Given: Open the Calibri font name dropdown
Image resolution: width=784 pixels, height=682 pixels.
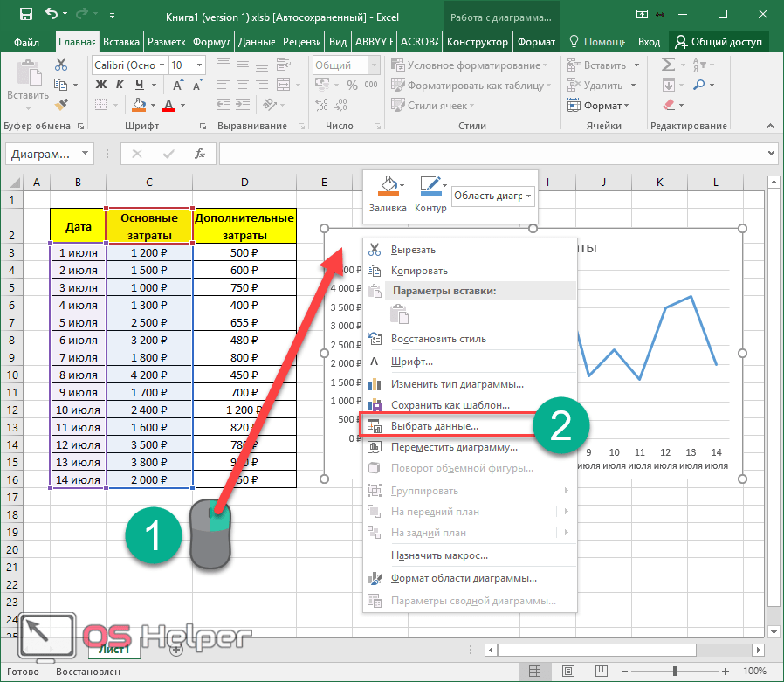Looking at the screenshot, I should [162, 65].
